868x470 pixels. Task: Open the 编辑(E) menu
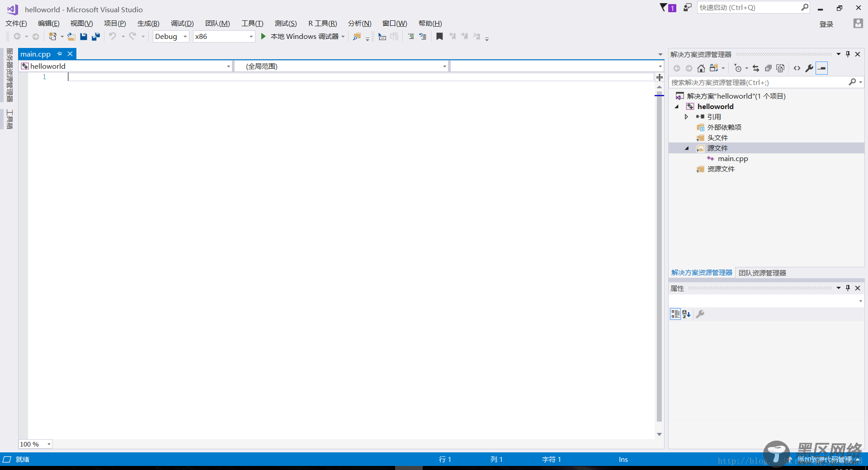[49, 24]
